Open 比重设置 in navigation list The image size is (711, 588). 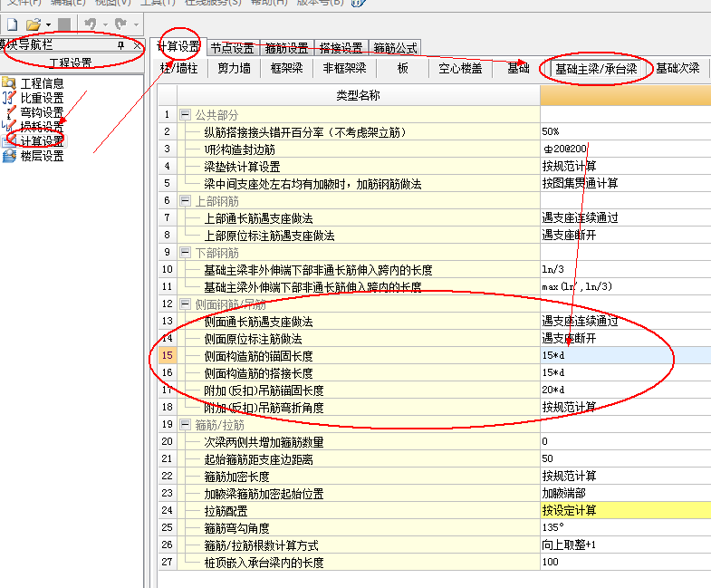(x=42, y=98)
